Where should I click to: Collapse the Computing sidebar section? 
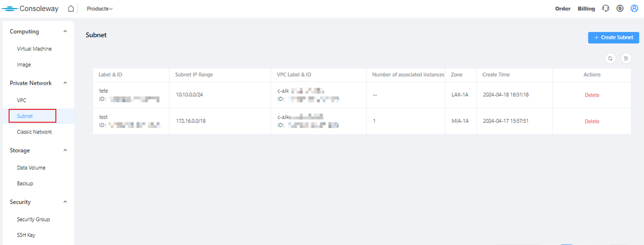(65, 31)
